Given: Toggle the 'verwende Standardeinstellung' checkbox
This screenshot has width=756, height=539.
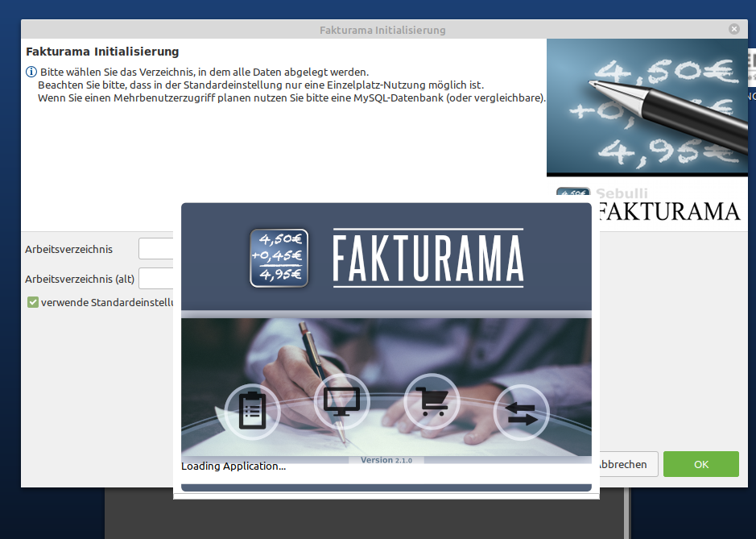Looking at the screenshot, I should [x=33, y=303].
